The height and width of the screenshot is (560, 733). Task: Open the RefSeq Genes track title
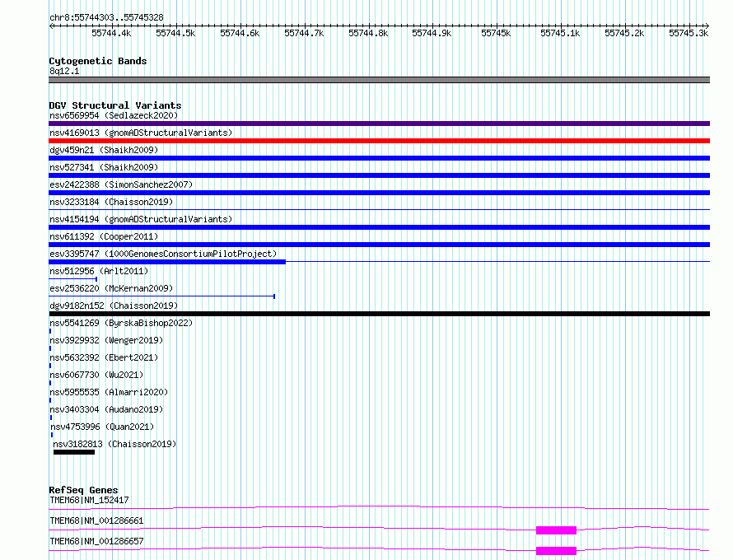(x=83, y=490)
